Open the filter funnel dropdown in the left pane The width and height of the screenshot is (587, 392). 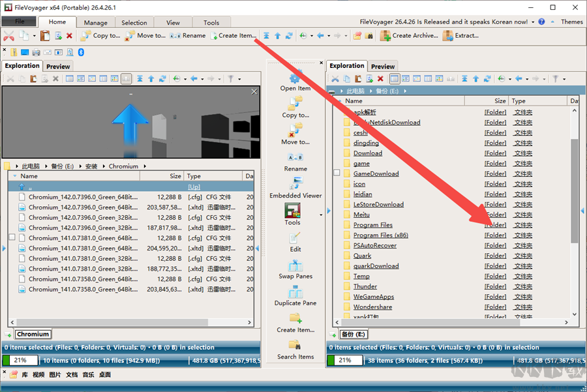(239, 79)
